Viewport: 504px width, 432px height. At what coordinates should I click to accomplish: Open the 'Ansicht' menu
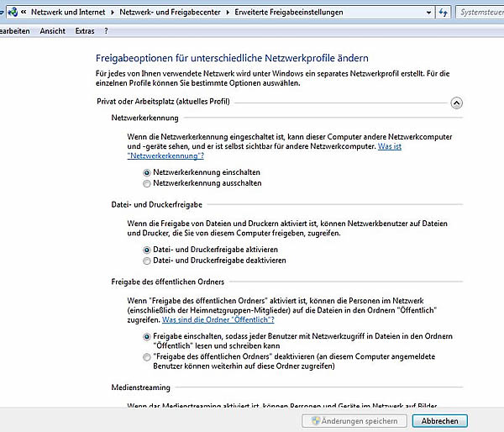[x=52, y=31]
